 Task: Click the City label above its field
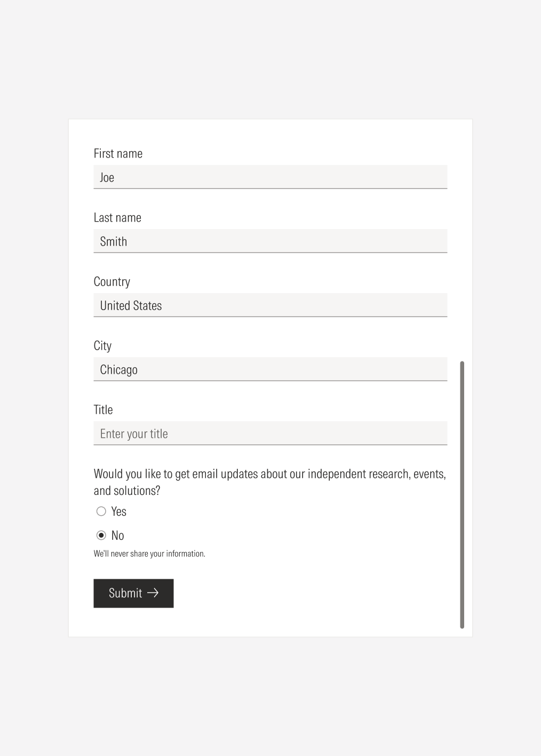pos(102,345)
